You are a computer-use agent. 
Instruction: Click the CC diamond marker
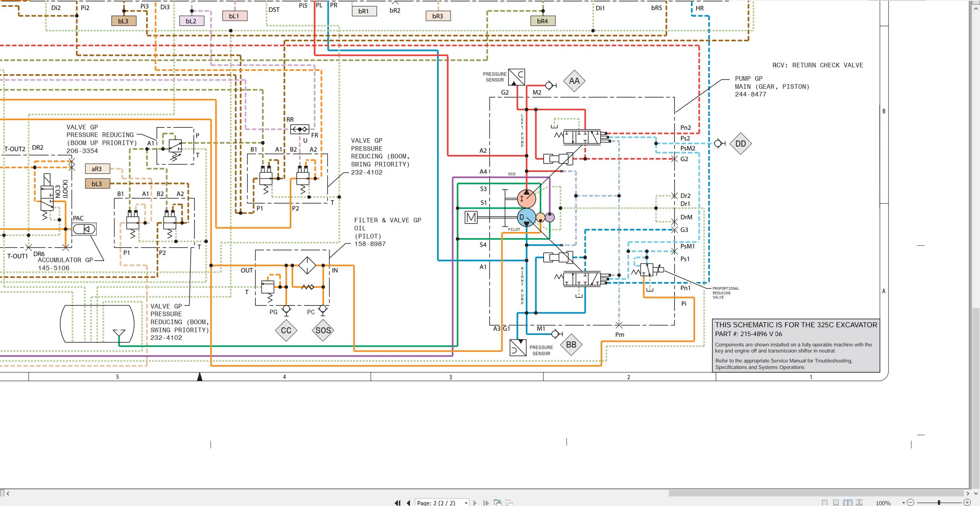tap(286, 330)
